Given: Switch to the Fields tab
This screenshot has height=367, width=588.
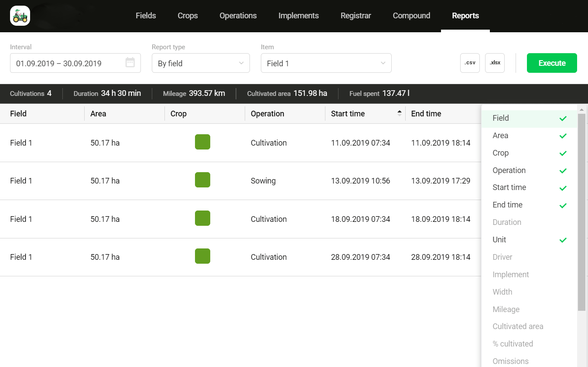Looking at the screenshot, I should [x=146, y=16].
